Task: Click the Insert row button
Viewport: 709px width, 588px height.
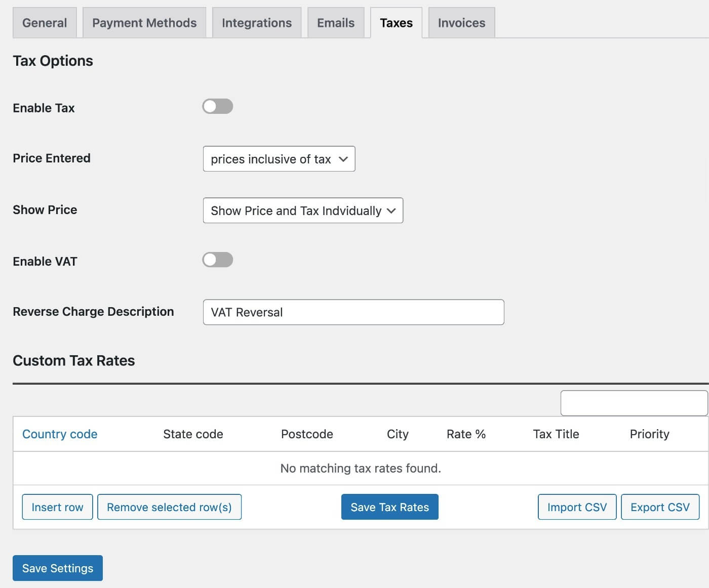Action: click(57, 507)
